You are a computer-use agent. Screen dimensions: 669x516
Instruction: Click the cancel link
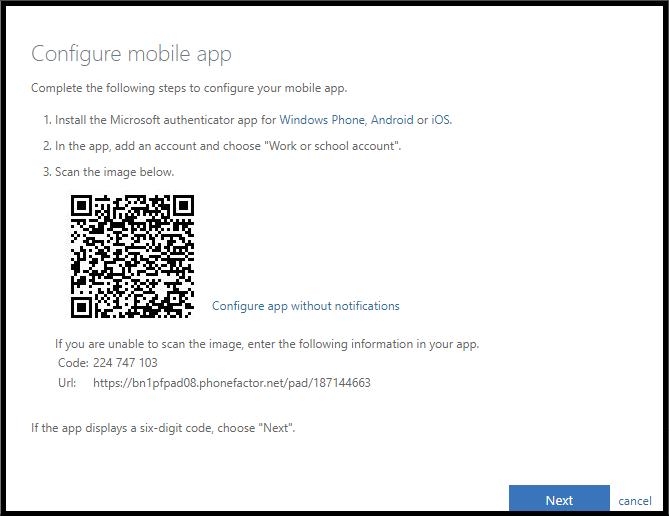[635, 501]
